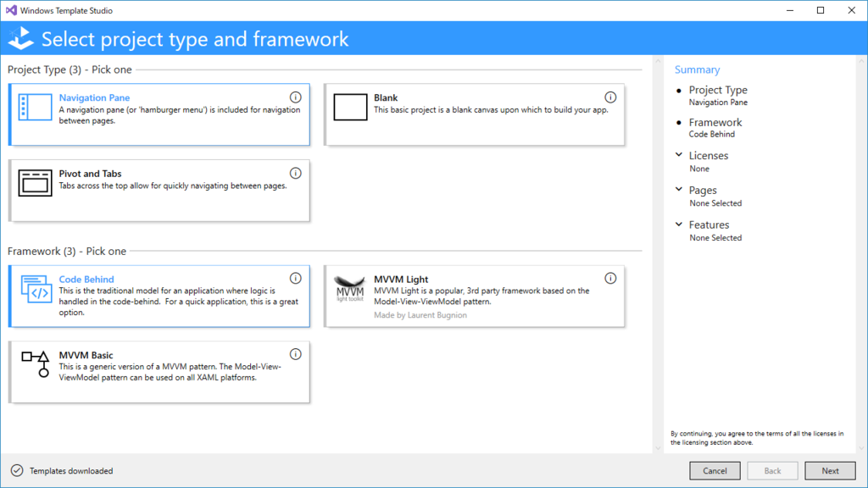Collapse the Pages summary section
Image resolution: width=868 pixels, height=488 pixels.
point(679,189)
